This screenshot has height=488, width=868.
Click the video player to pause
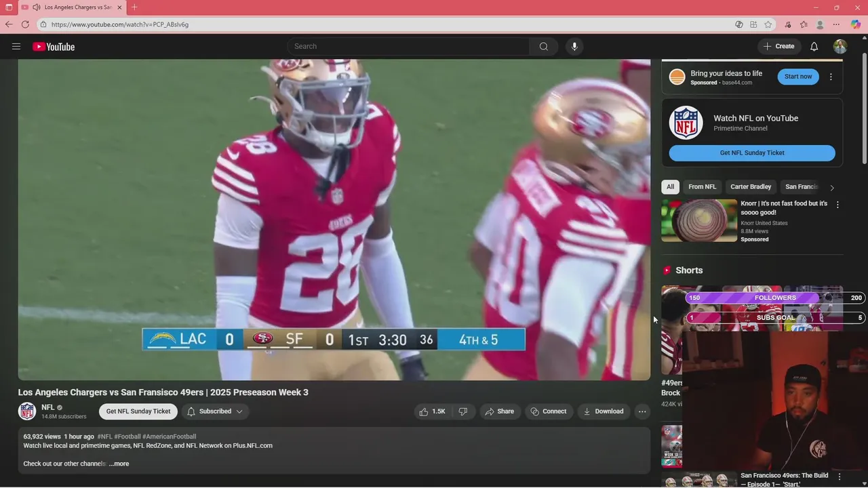pos(334,220)
